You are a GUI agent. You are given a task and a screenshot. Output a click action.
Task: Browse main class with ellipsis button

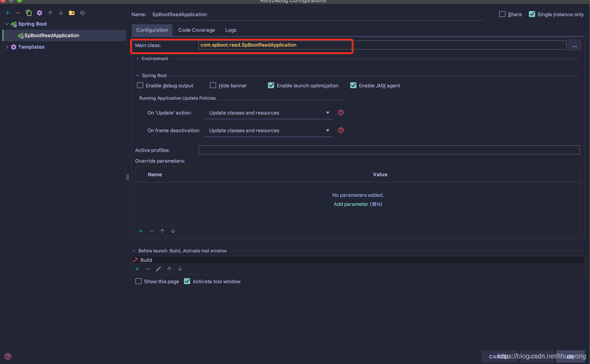[x=574, y=45]
